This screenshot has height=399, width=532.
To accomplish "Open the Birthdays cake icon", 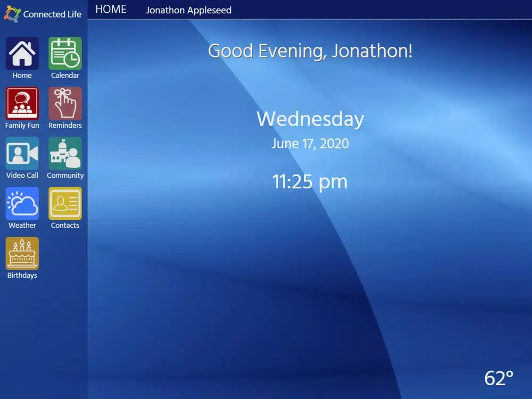I will (22, 253).
